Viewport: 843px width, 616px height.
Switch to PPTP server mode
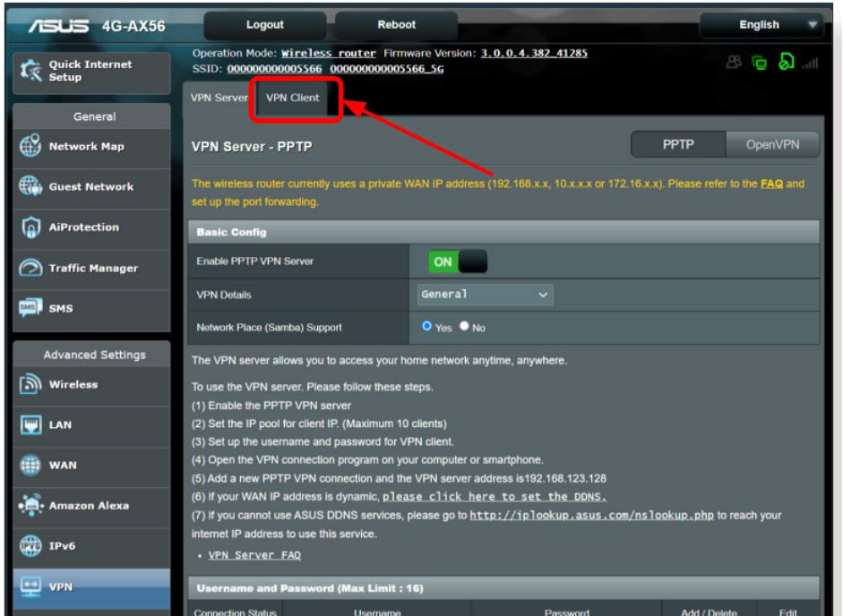pyautogui.click(x=678, y=144)
